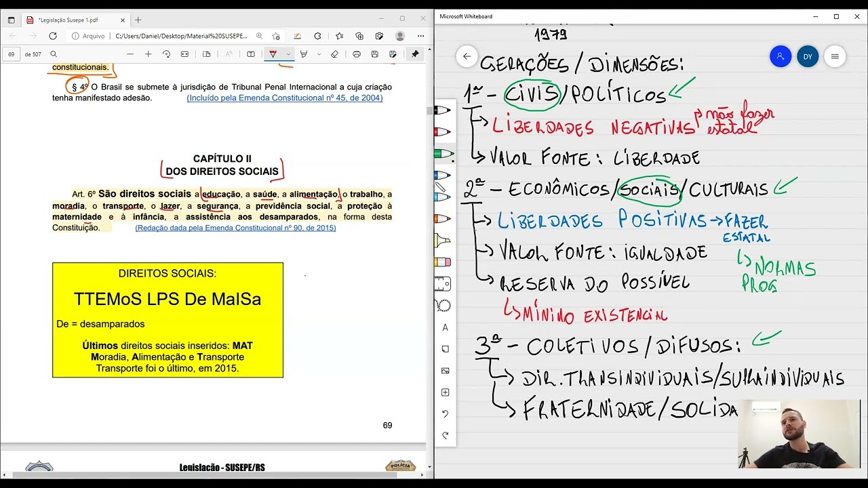Zoom out the PDF
This screenshot has width=868, height=488.
click(130, 54)
